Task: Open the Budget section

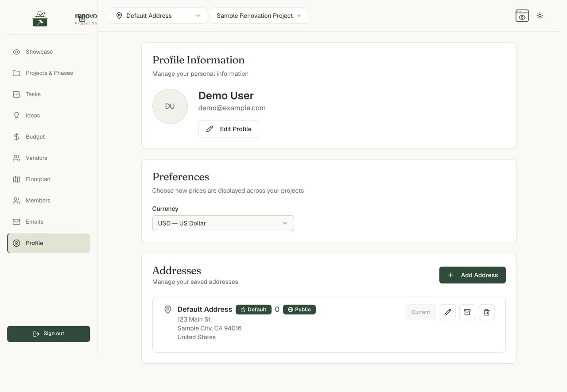Action: coord(48,137)
